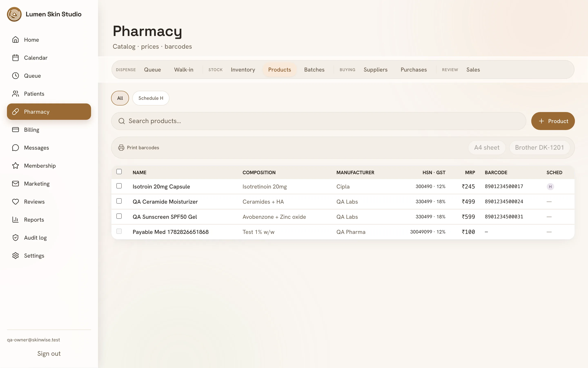Check the Isotroin 20mg Capsule row checkbox
This screenshot has width=588, height=368.
pos(119,186)
